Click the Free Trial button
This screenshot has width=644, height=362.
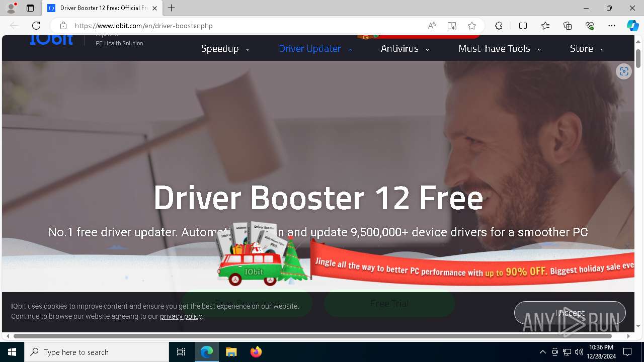(389, 303)
